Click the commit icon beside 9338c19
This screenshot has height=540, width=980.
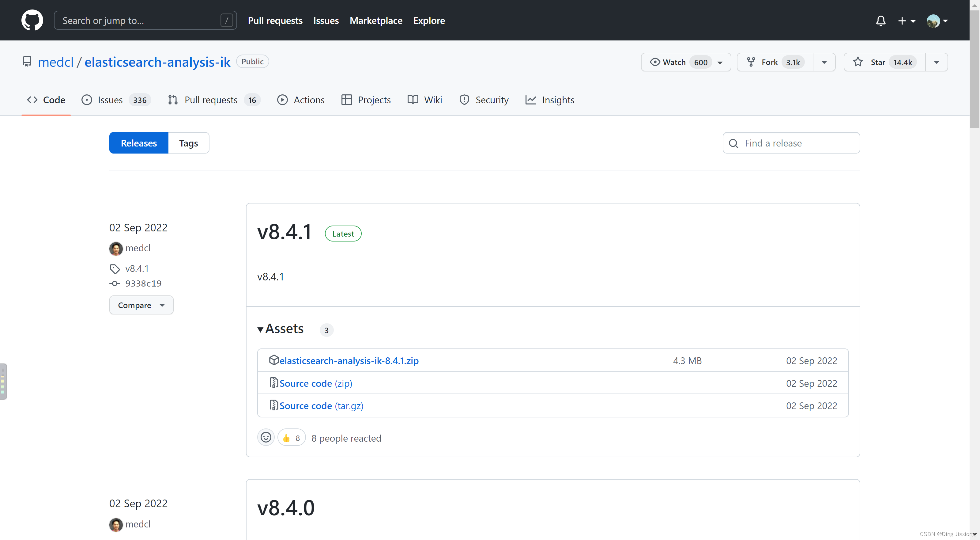coord(115,283)
